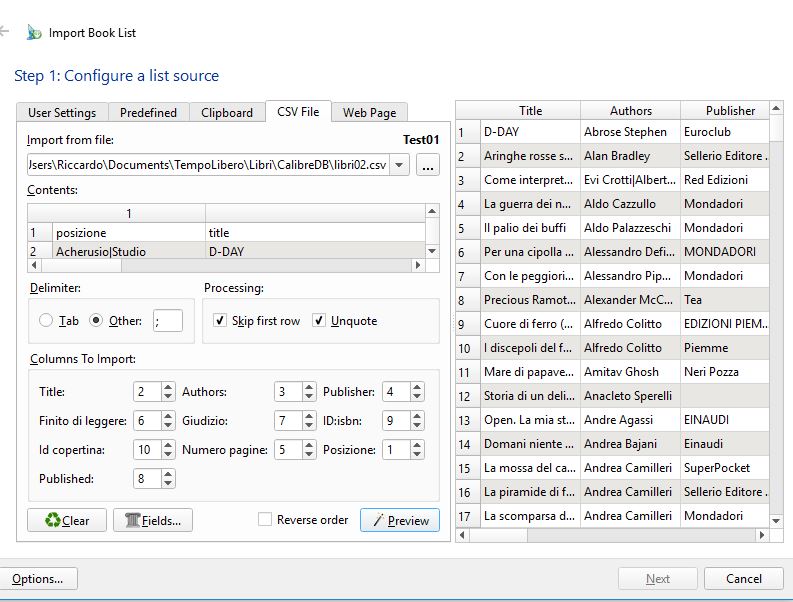Decrease the Authors column number
The height and width of the screenshot is (602, 793).
[309, 397]
